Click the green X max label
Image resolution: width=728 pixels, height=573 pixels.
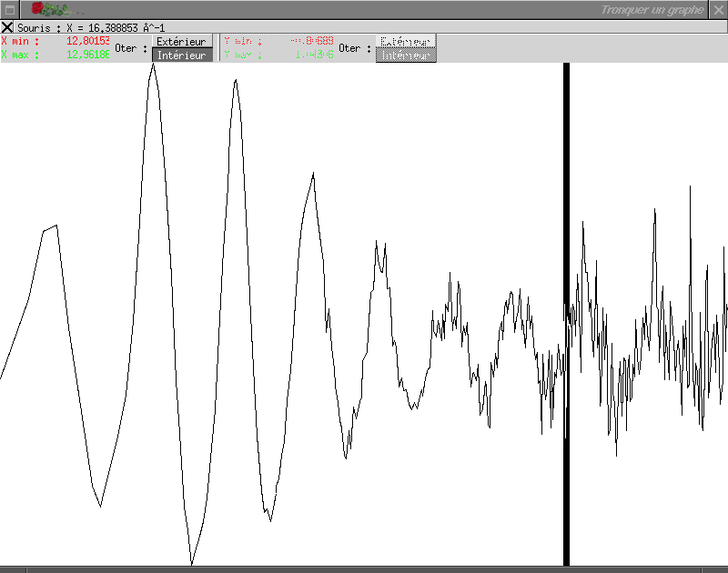[20, 55]
